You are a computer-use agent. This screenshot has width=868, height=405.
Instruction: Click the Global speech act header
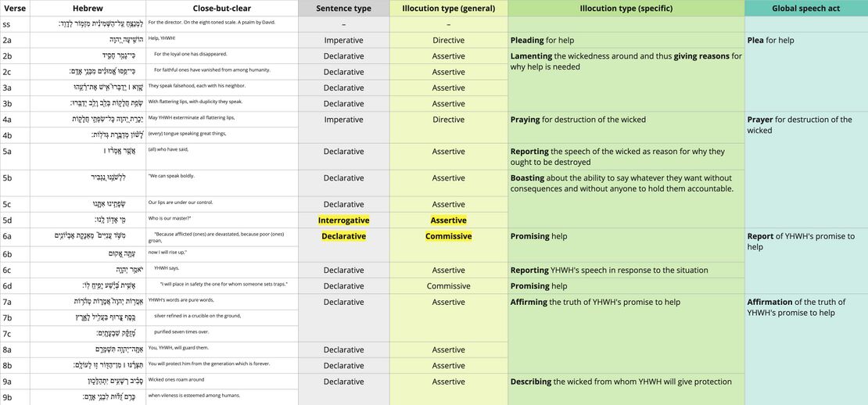pos(805,8)
